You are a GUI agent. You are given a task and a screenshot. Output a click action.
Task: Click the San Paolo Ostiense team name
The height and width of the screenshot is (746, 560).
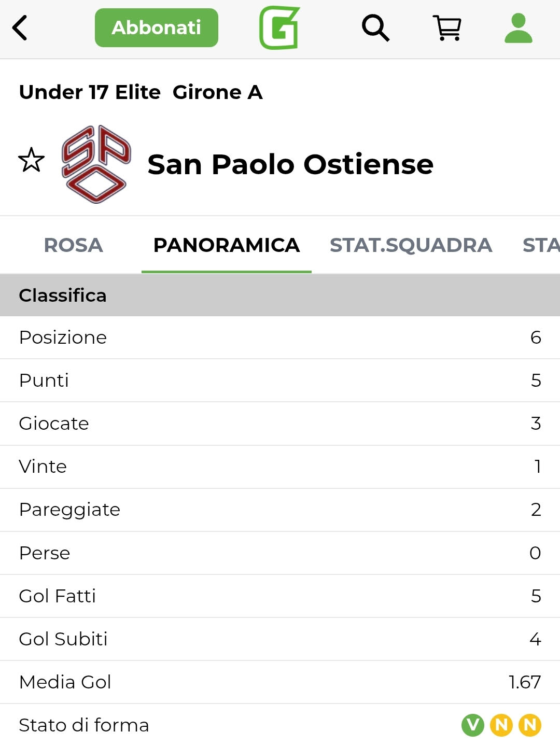point(290,164)
